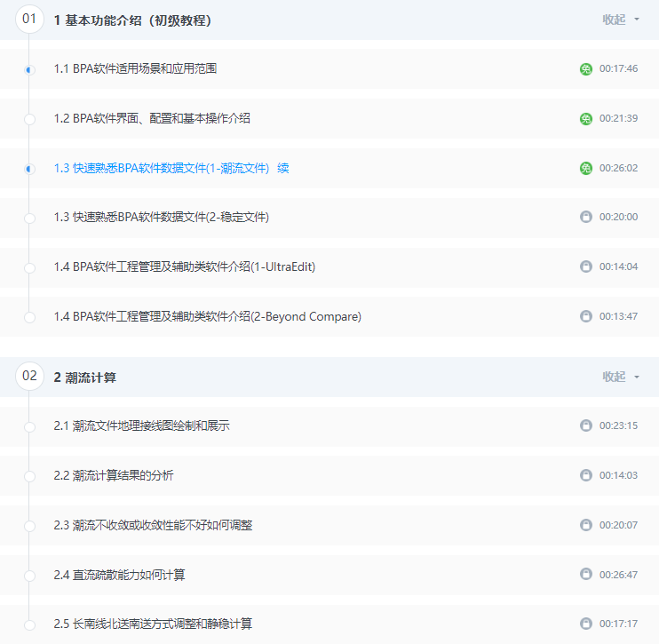The image size is (659, 644).
Task: Click duration 00:21:39
Action: coord(618,118)
